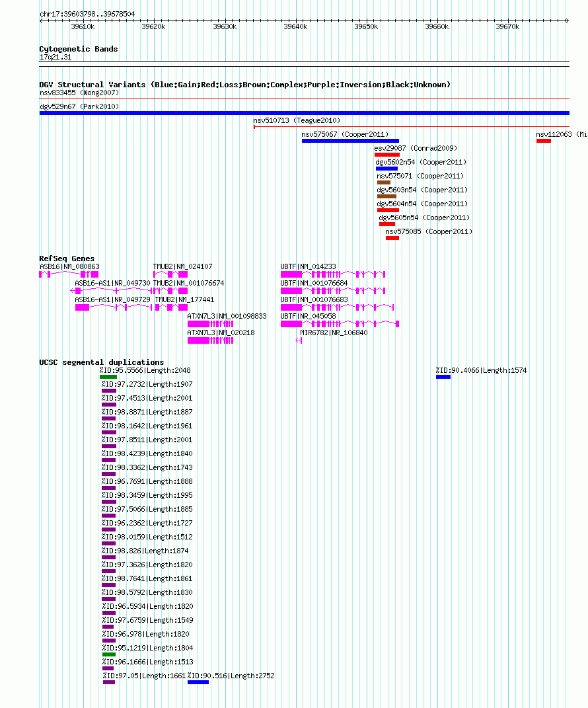Click the %ID:96.2362 Length:1727 duplication label

click(x=147, y=524)
